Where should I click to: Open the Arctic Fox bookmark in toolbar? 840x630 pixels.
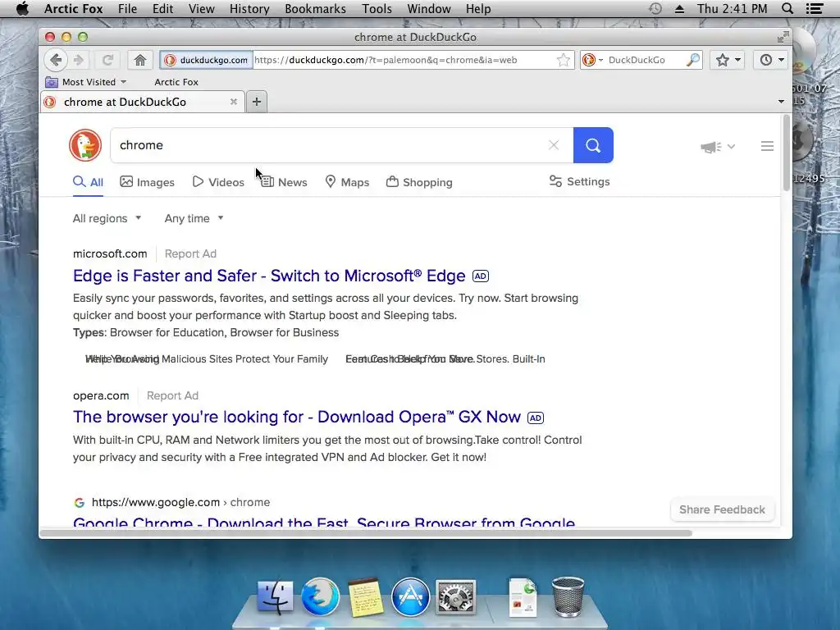pyautogui.click(x=176, y=82)
